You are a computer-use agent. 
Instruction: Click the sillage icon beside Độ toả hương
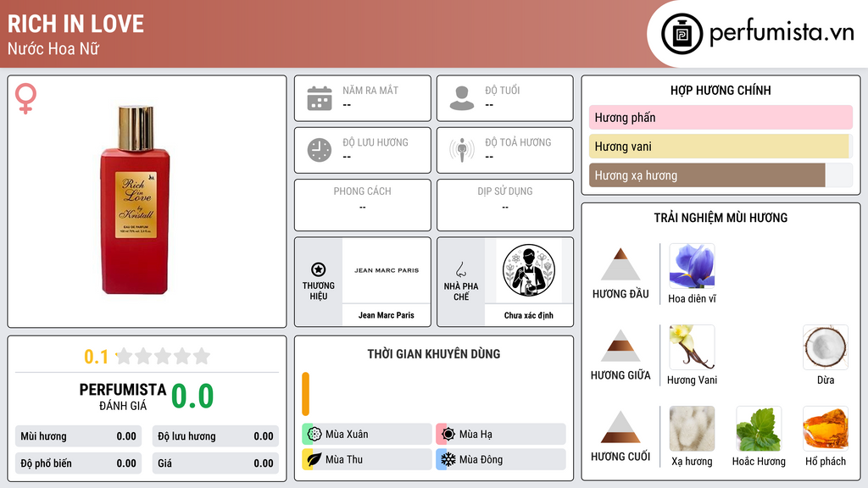tap(462, 150)
